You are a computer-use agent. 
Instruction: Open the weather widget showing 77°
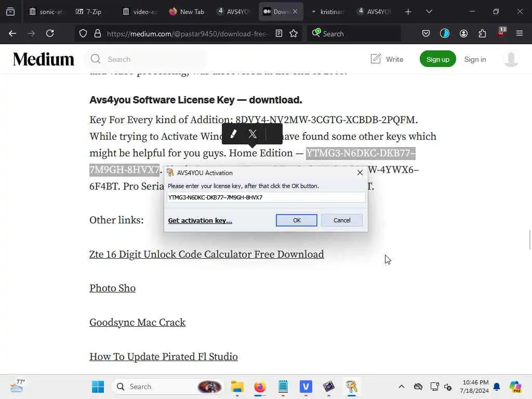click(x=18, y=386)
